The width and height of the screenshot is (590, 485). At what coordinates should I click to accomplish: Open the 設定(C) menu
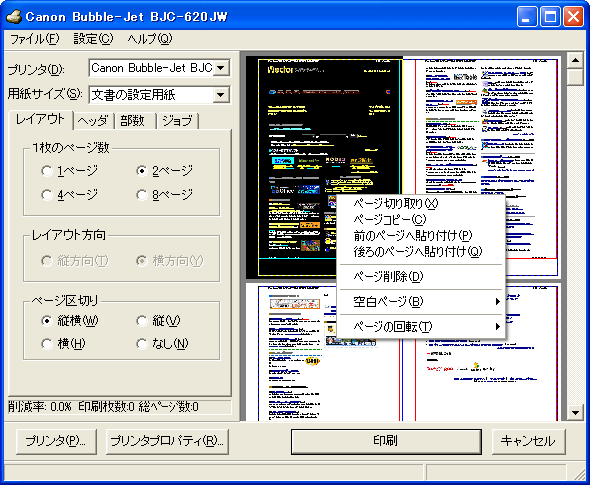tap(93, 39)
